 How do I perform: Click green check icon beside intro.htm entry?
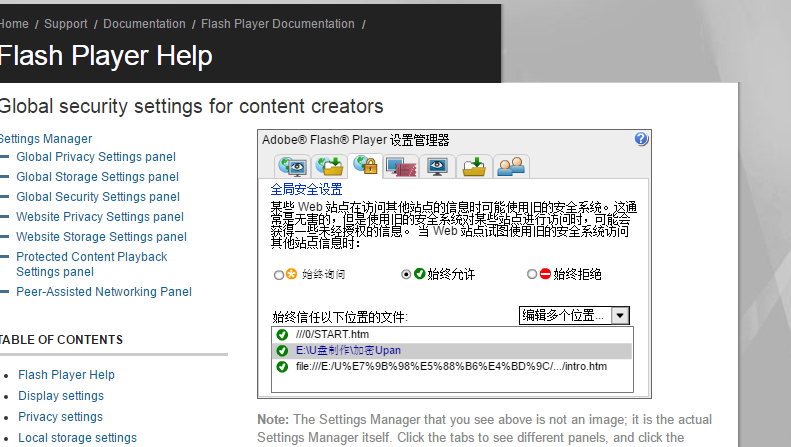point(282,367)
